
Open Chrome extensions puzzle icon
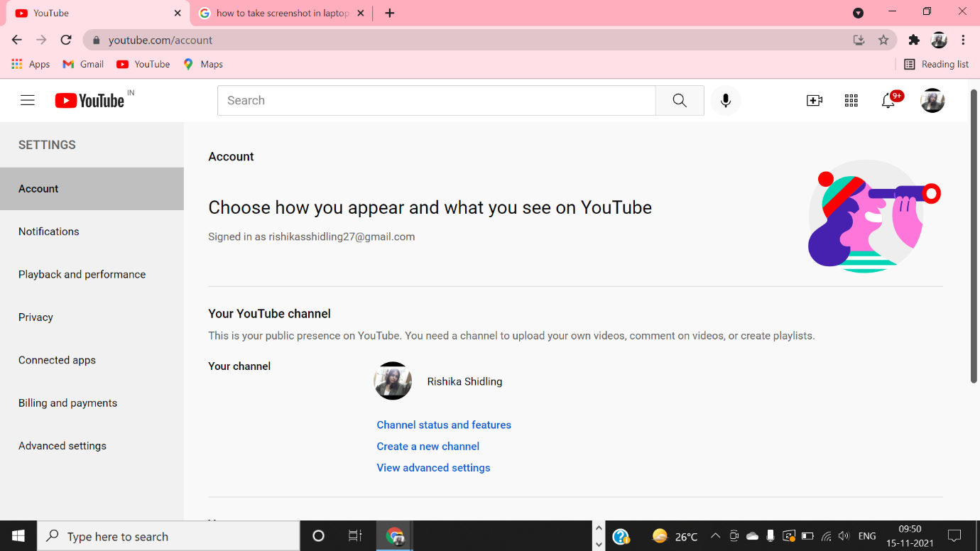[x=914, y=40]
